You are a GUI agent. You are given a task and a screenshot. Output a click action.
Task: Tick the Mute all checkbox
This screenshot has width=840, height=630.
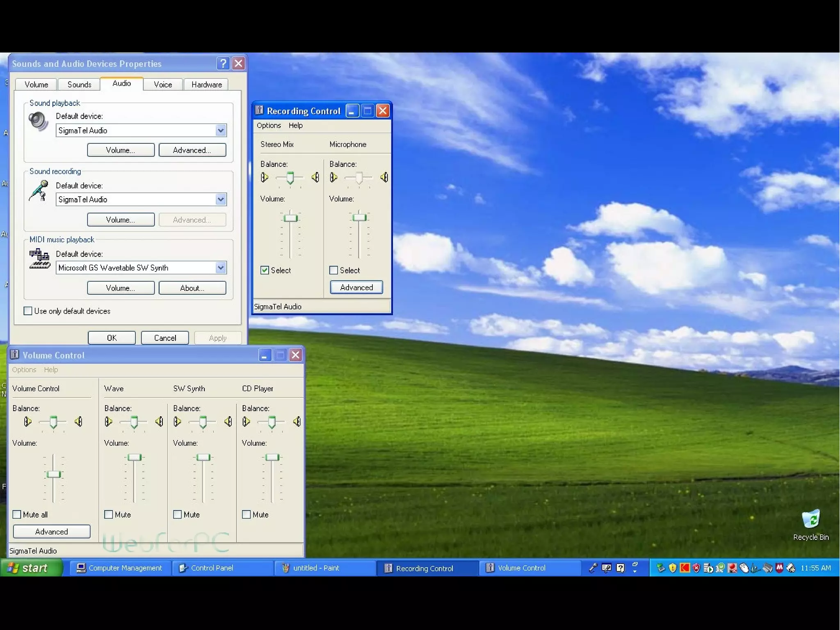17,514
